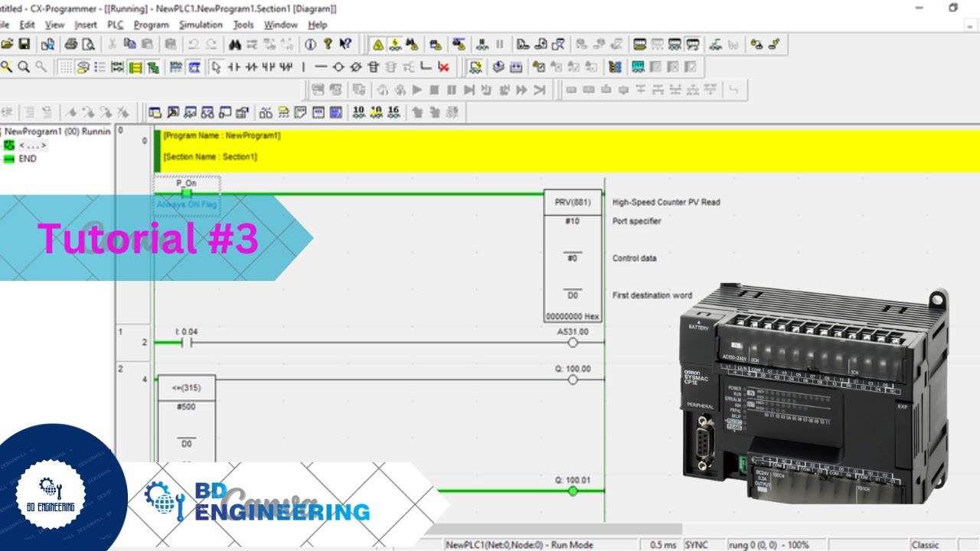This screenshot has width=980, height=551.
Task: Click the Print icon in toolbar
Action: pyautogui.click(x=70, y=44)
